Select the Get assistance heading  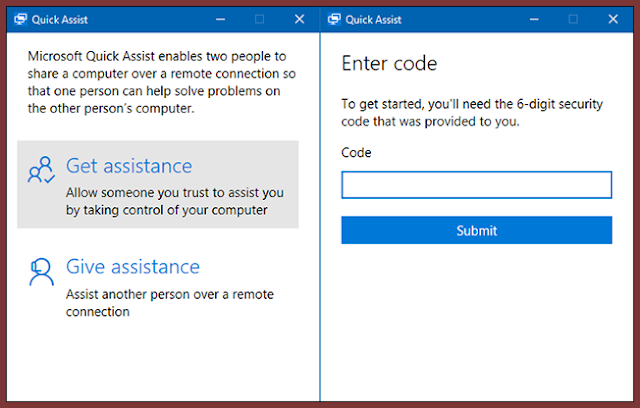pos(129,166)
